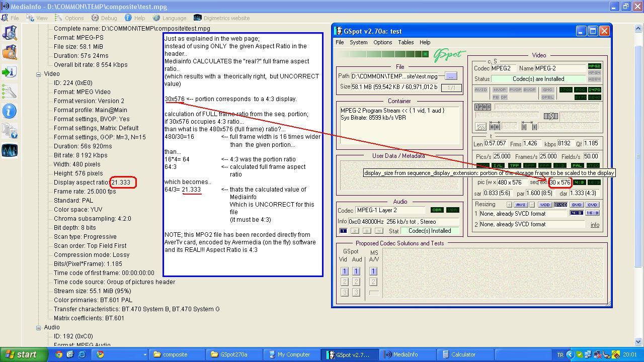Screen dimensions: 644x362
Task: Click MediaInfo vertical scrollbar down arrow
Action: [639, 342]
